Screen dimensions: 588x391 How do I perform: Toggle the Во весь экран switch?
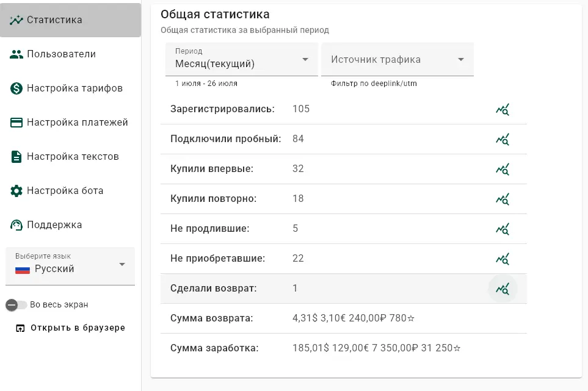pos(16,305)
